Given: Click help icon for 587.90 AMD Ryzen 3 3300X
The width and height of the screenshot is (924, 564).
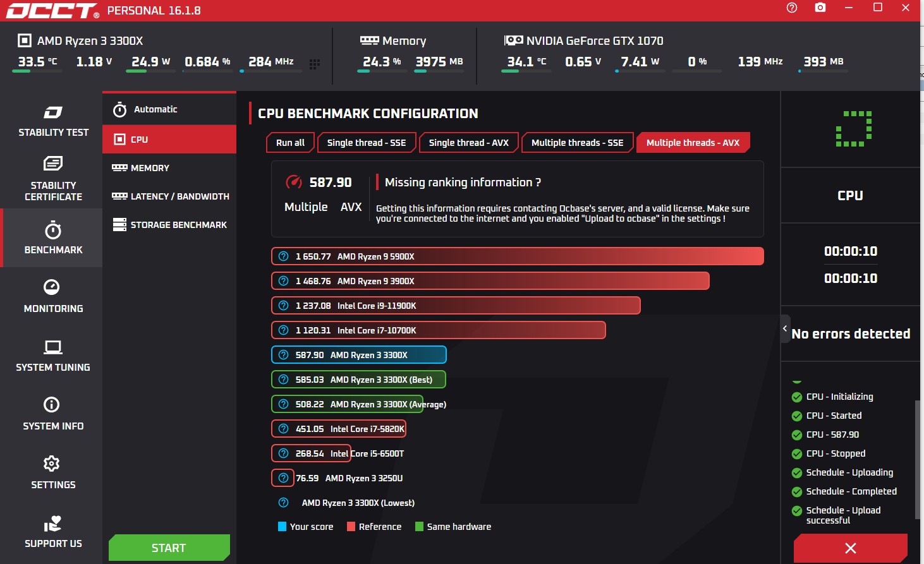Looking at the screenshot, I should pyautogui.click(x=284, y=355).
